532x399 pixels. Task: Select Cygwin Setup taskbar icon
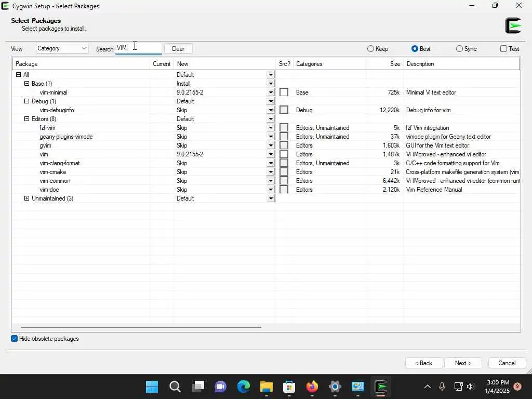[x=381, y=387]
